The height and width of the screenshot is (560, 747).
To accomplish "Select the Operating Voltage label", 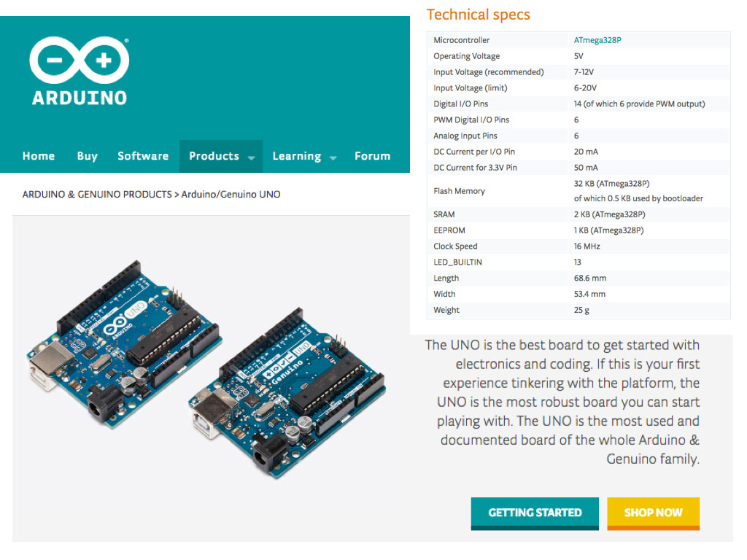I will pyautogui.click(x=466, y=56).
